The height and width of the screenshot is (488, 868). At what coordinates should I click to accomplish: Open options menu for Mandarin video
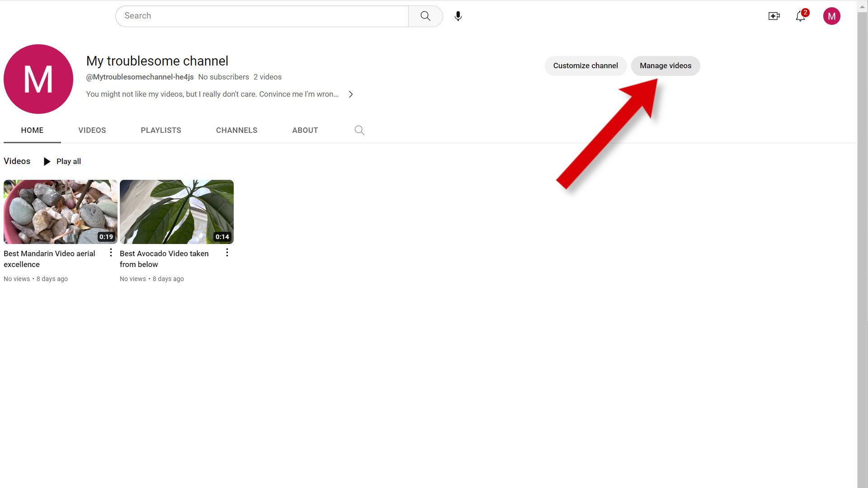(x=111, y=253)
